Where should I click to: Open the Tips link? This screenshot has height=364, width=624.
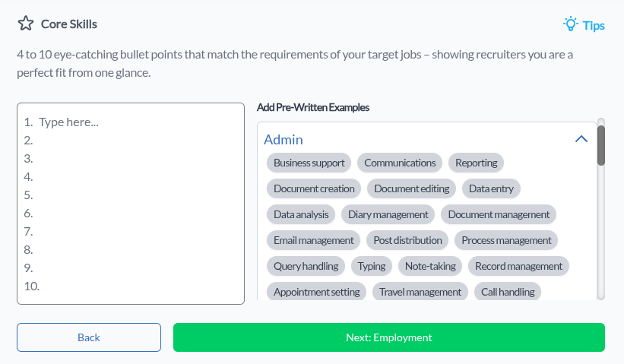point(594,26)
